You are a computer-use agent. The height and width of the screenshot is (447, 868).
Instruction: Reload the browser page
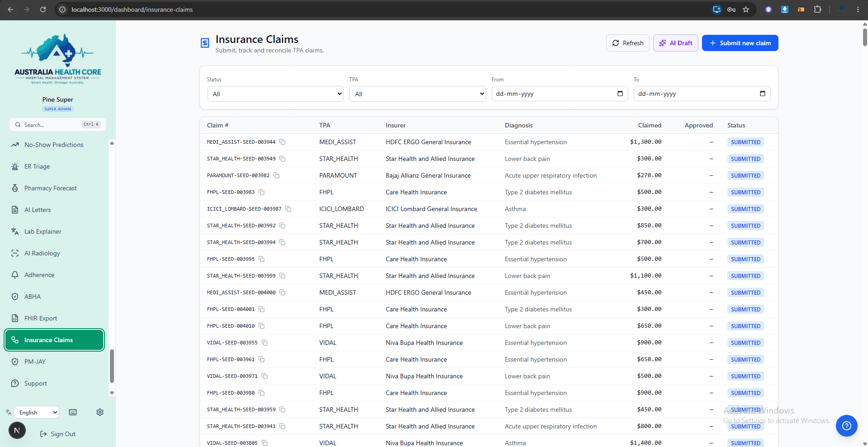[43, 9]
